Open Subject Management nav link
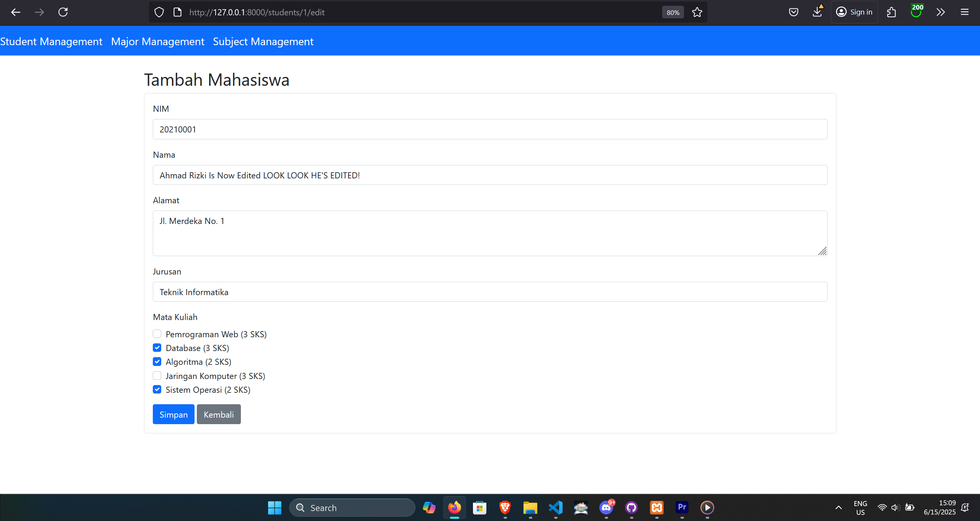The width and height of the screenshot is (980, 521). pos(263,41)
